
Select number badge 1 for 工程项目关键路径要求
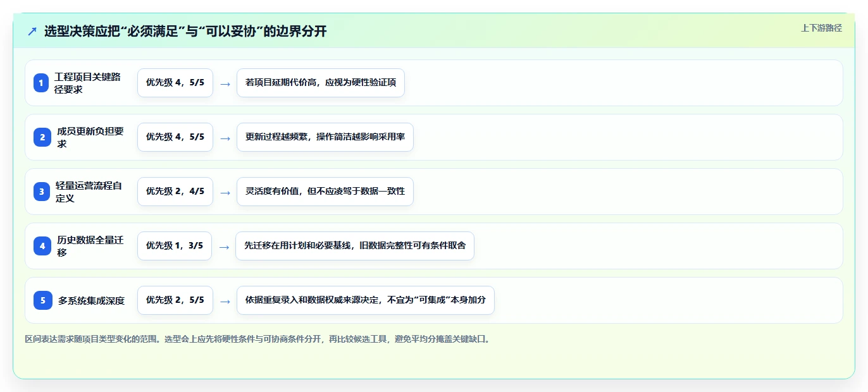[41, 83]
